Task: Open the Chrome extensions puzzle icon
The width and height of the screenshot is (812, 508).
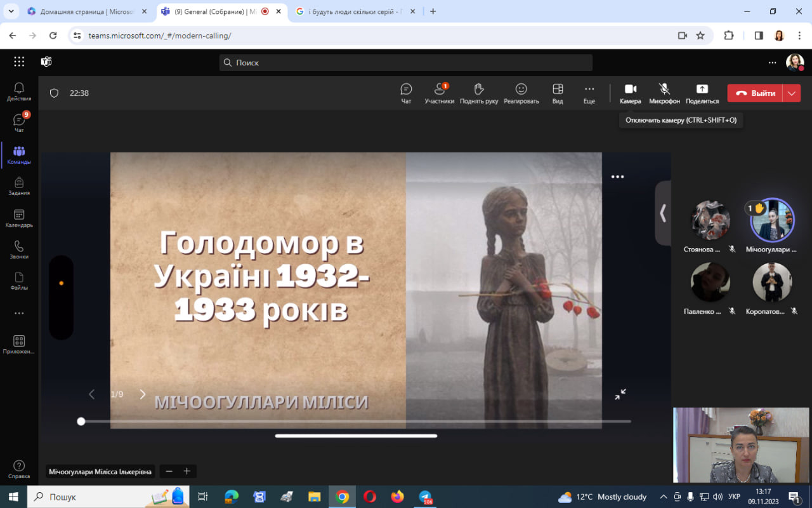Action: [729, 36]
